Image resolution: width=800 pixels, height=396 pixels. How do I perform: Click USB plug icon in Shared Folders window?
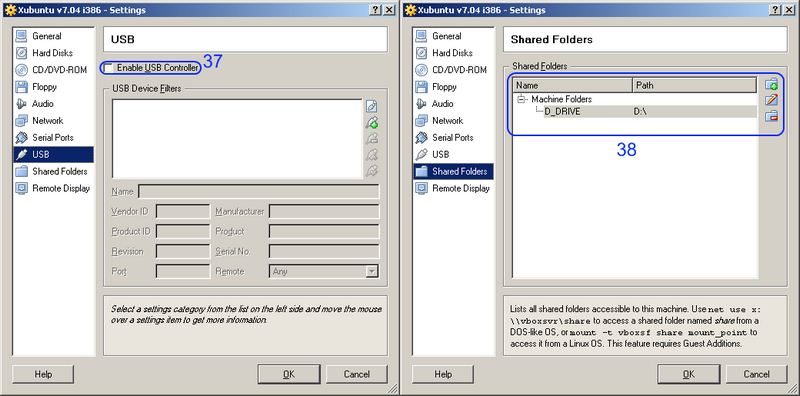[x=421, y=154]
